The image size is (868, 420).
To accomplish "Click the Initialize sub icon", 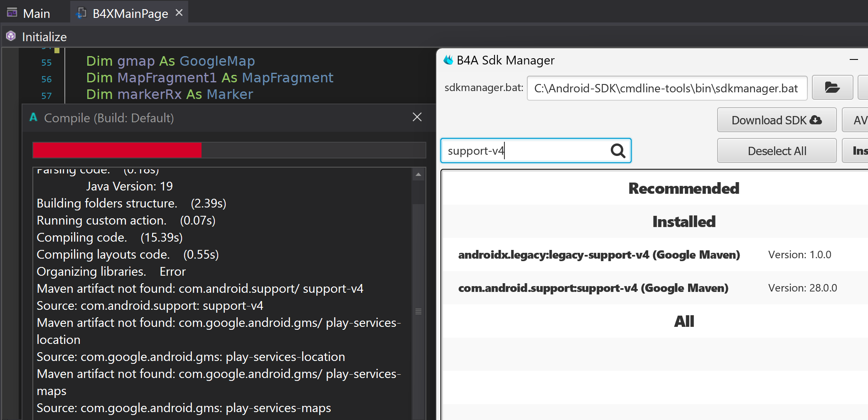I will [x=11, y=37].
